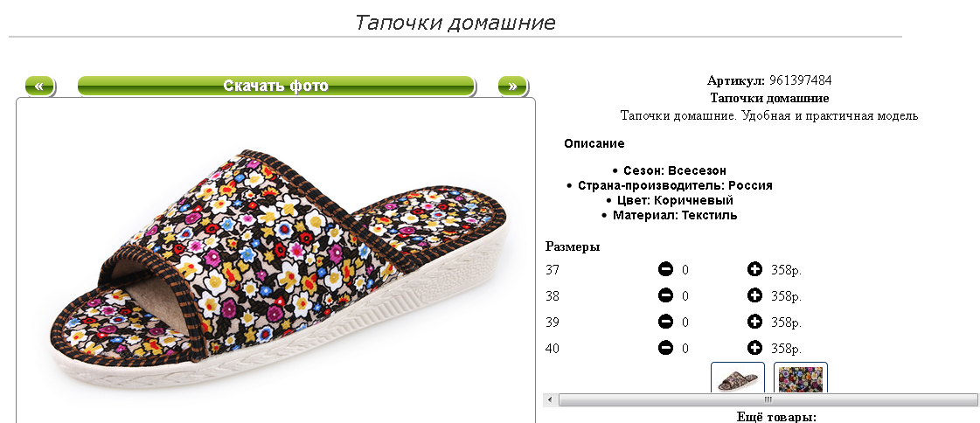Click the horizontal scrollbar handle
This screenshot has height=423, width=980.
pyautogui.click(x=768, y=399)
